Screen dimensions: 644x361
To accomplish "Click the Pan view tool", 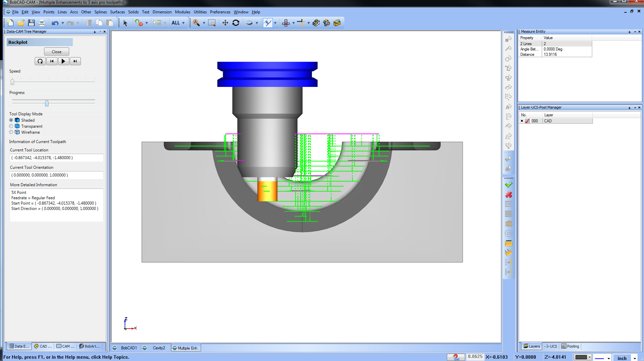I will [x=225, y=23].
